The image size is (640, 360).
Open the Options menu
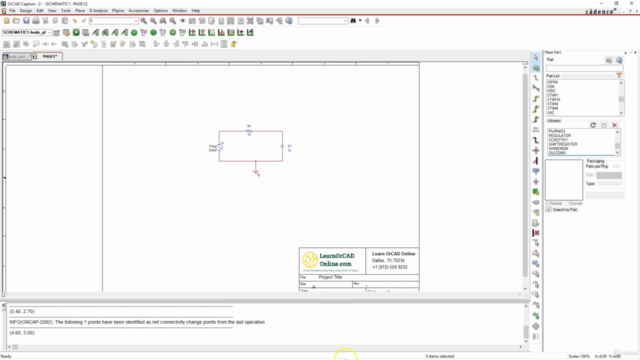[x=160, y=11]
